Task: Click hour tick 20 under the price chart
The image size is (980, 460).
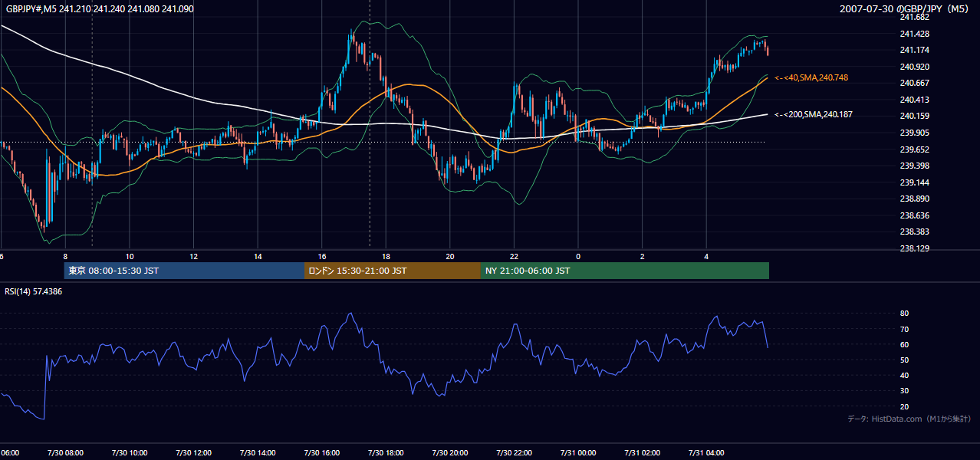Action: [x=450, y=257]
